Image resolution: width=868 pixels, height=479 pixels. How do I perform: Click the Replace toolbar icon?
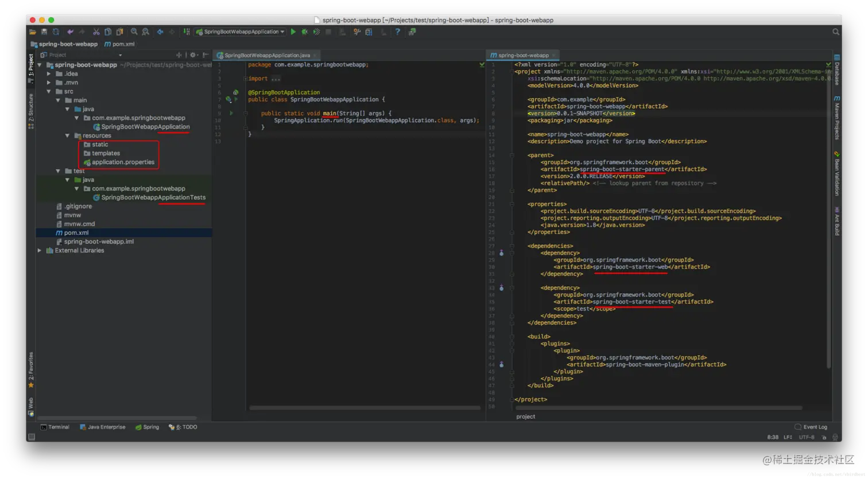point(145,32)
